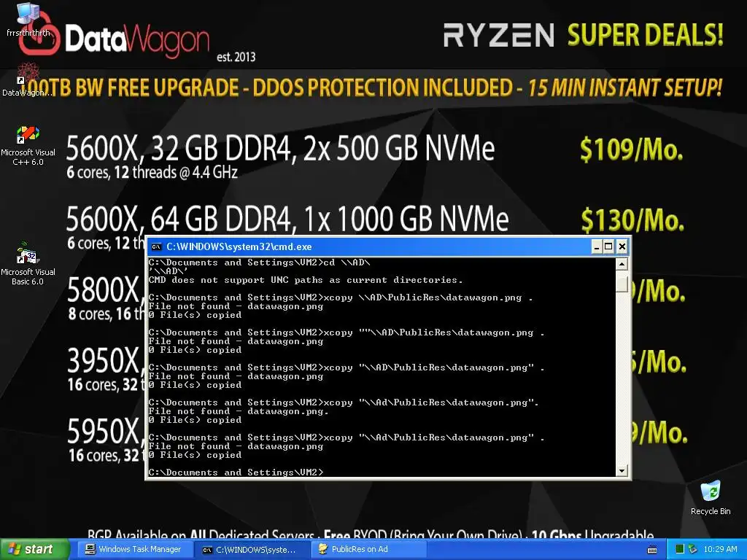
Task: Open the frrsrthrthrth desktop icon
Action: click(x=28, y=20)
